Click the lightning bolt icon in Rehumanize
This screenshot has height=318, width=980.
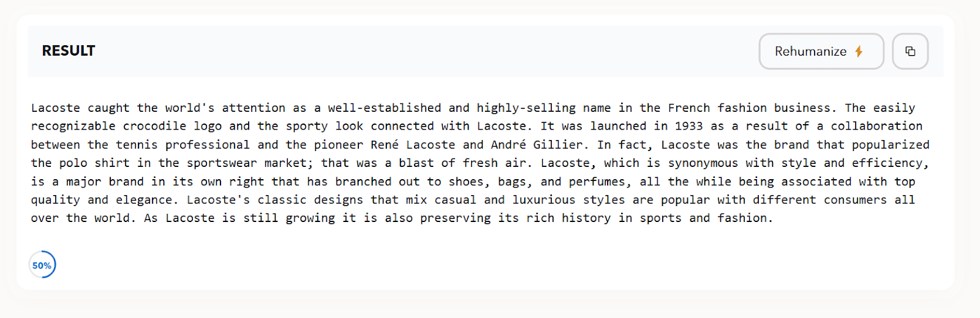coord(859,51)
